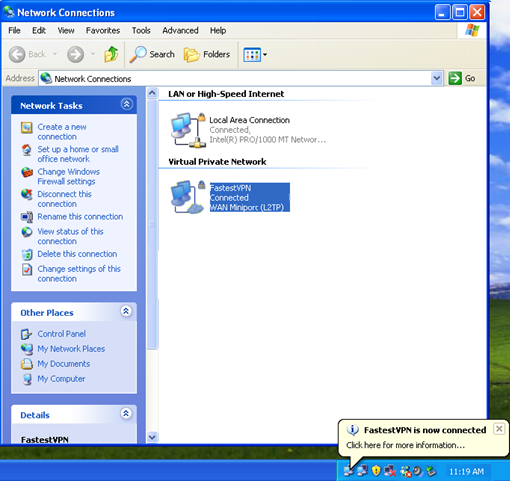Click the Control Panel icon
Screen dimensions: 510x481
pyautogui.click(x=27, y=334)
